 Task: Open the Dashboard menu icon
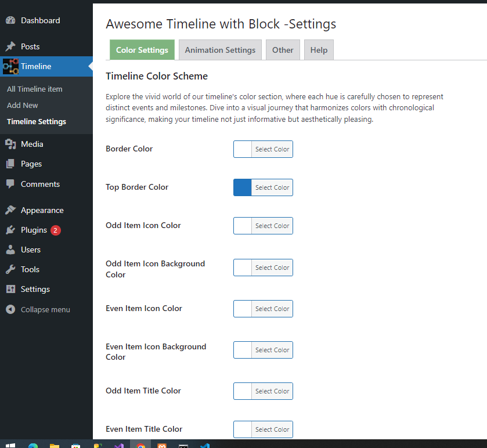tap(10, 20)
